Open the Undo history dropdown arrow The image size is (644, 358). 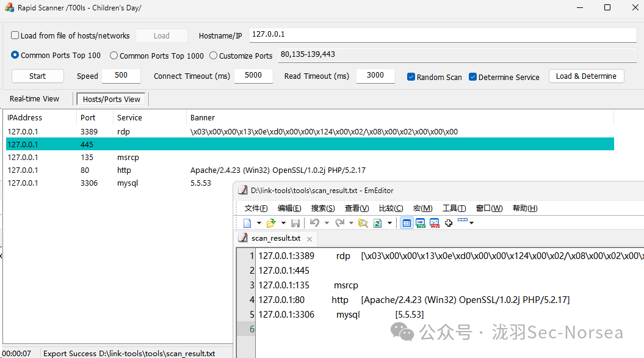327,223
